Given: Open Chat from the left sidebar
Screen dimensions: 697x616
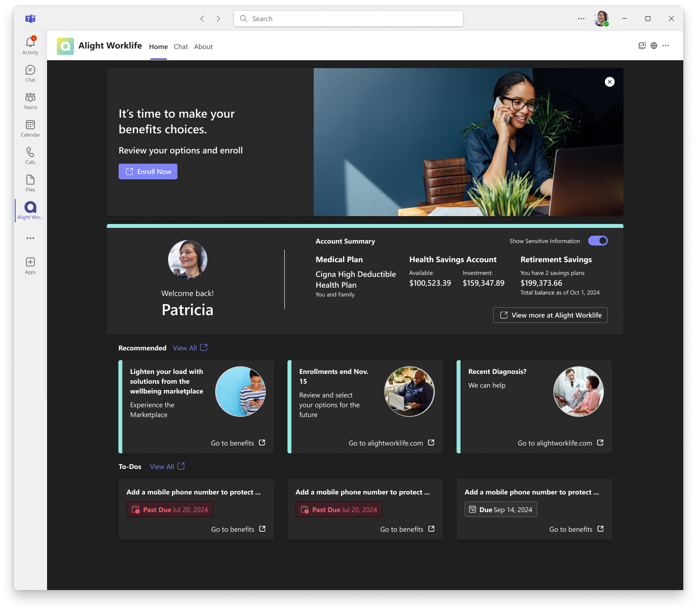Looking at the screenshot, I should [x=30, y=74].
